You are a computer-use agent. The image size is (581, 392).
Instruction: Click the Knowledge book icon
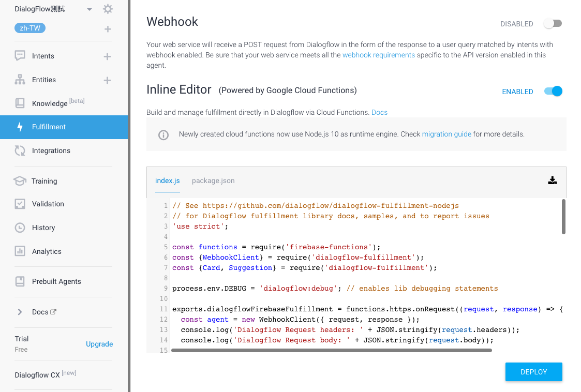[x=20, y=103]
